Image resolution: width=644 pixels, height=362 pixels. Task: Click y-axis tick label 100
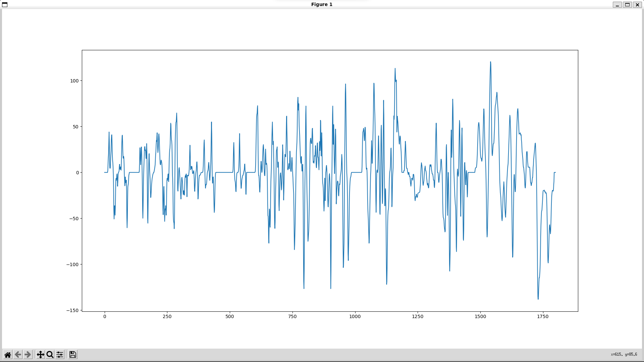click(74, 81)
